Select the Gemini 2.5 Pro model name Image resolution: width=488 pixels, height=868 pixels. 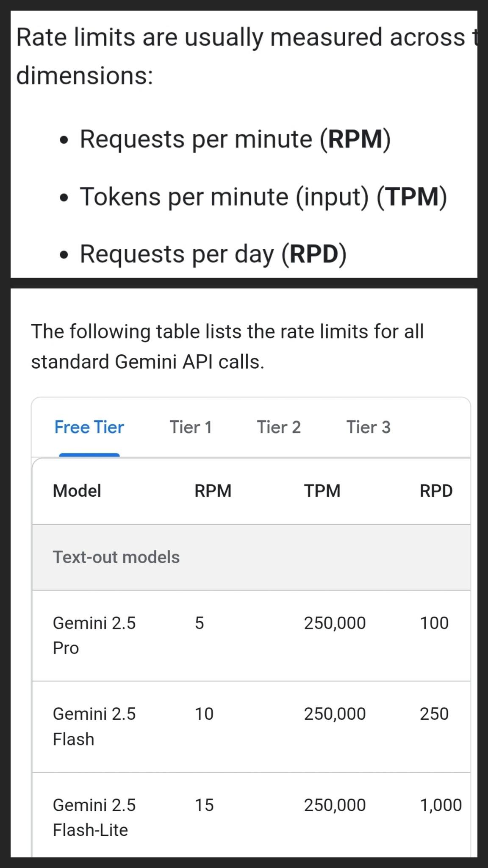[x=94, y=635]
